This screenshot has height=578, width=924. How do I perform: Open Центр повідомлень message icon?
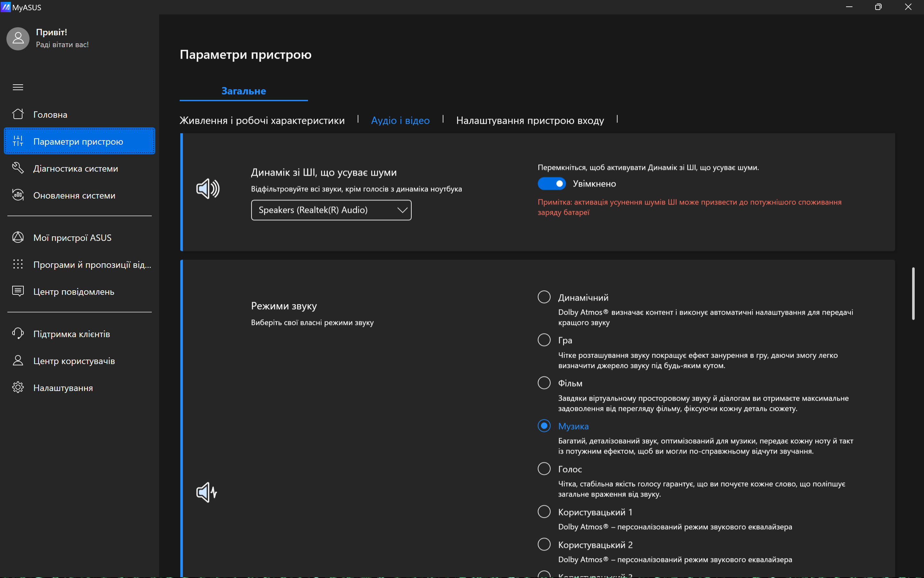point(18,291)
